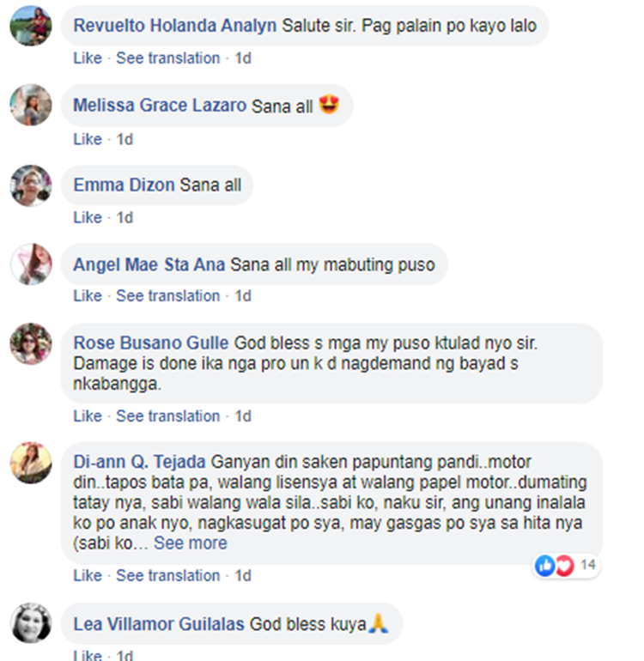Like Melissa Grace Lazaro's comment
Screen dimensions: 644x661
(88, 139)
